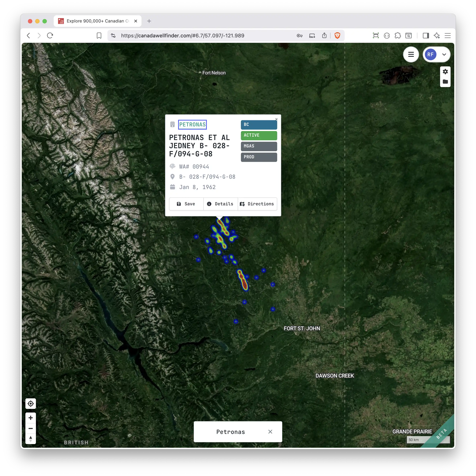Screen dimensions: 476x476
Task: Open the circular hamburger menu on the map
Action: [x=411, y=54]
